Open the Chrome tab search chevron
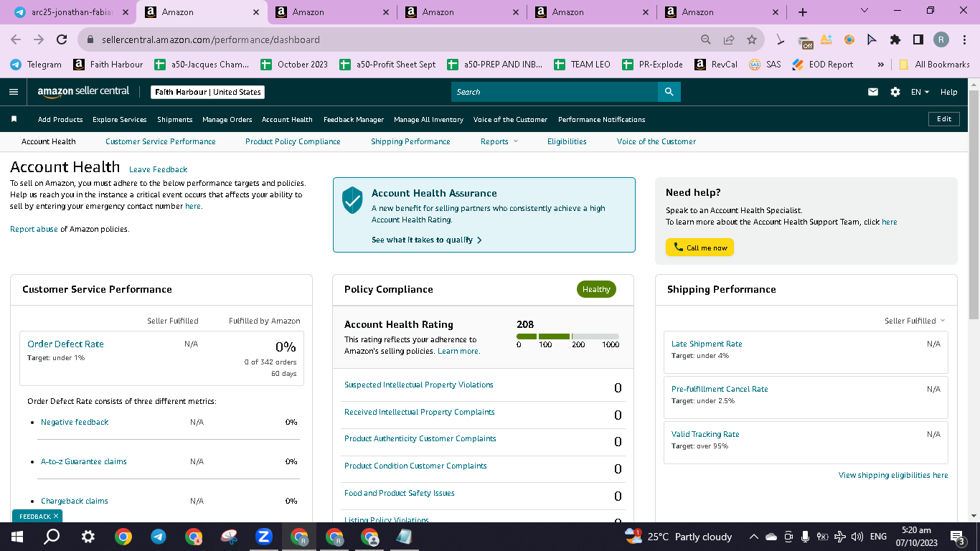 click(x=864, y=11)
